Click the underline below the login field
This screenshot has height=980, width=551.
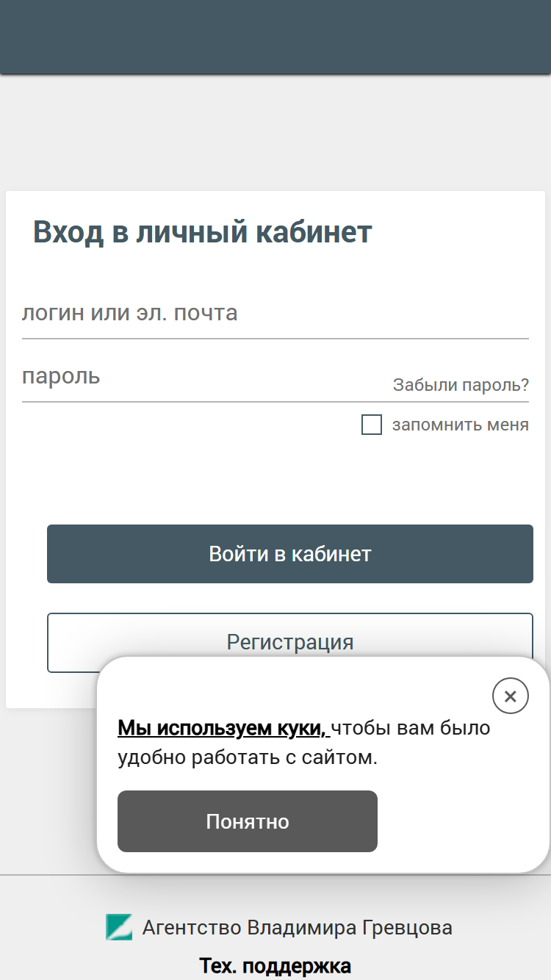point(275,339)
